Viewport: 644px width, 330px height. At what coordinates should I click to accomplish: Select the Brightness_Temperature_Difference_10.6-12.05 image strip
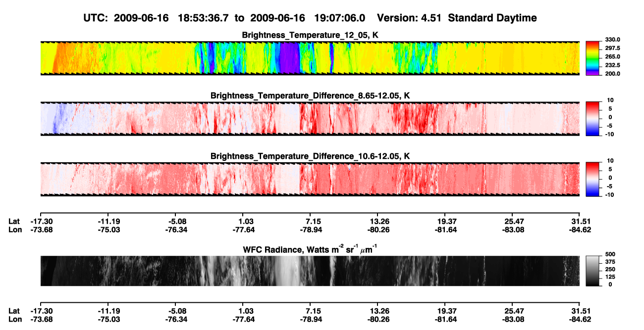[x=310, y=179]
